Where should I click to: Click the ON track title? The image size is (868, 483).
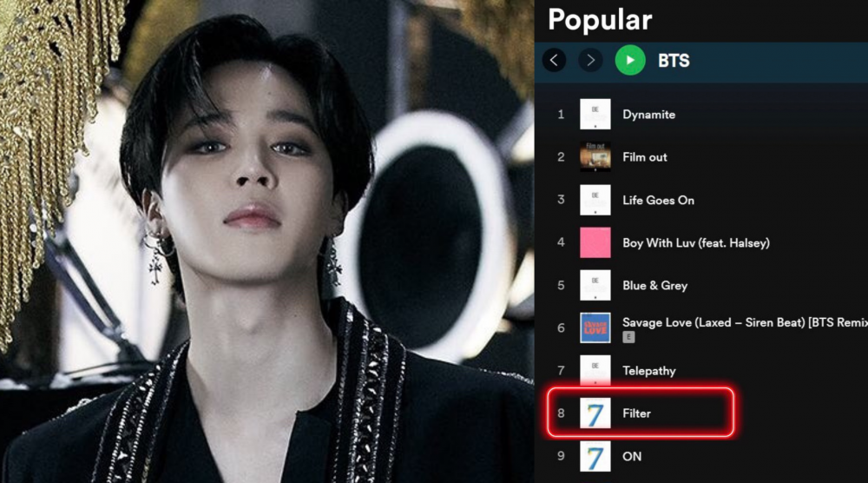pyautogui.click(x=632, y=456)
